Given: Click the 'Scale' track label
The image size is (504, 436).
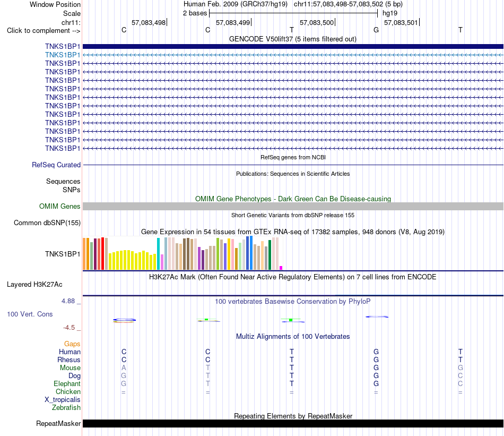Looking at the screenshot, I should click(x=72, y=13).
